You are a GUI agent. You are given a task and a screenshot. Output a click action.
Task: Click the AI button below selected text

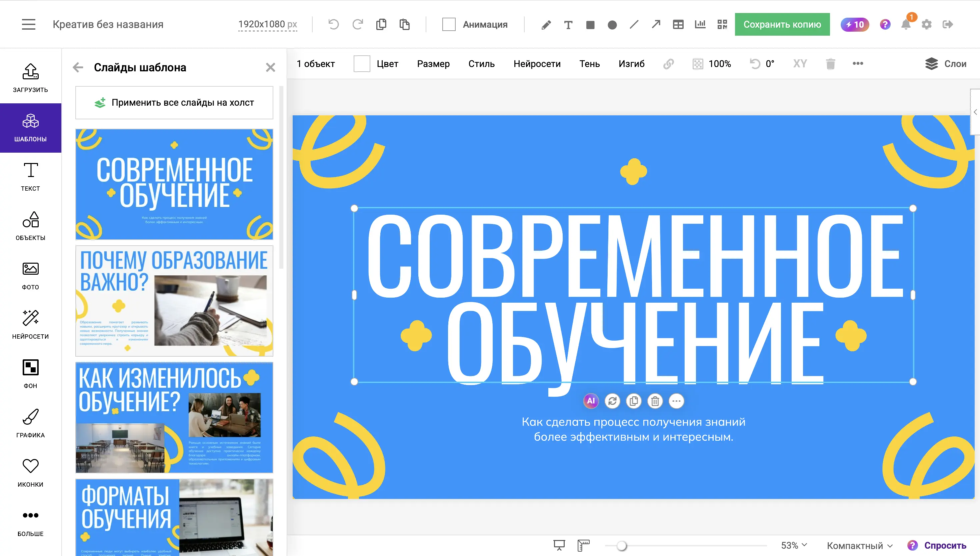(591, 401)
